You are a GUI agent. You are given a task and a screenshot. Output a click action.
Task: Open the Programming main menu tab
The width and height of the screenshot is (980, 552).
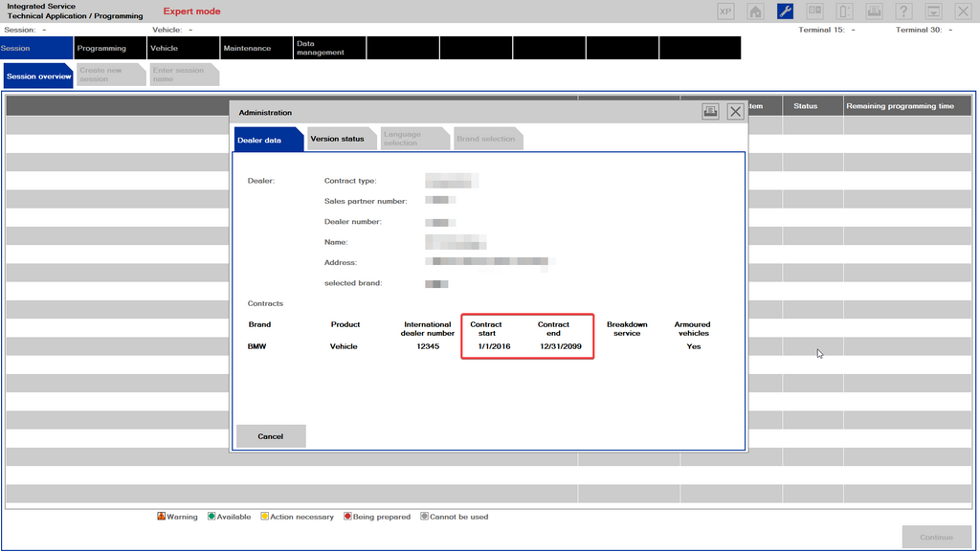tap(110, 48)
